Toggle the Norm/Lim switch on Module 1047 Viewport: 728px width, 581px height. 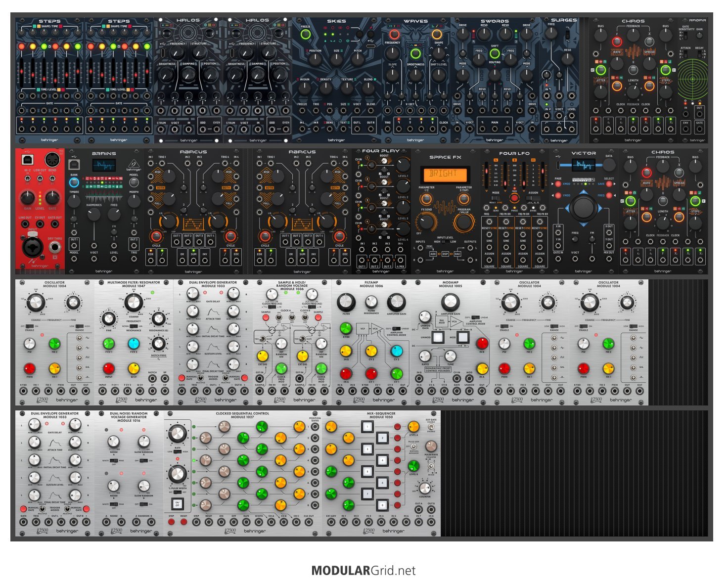pos(133,326)
